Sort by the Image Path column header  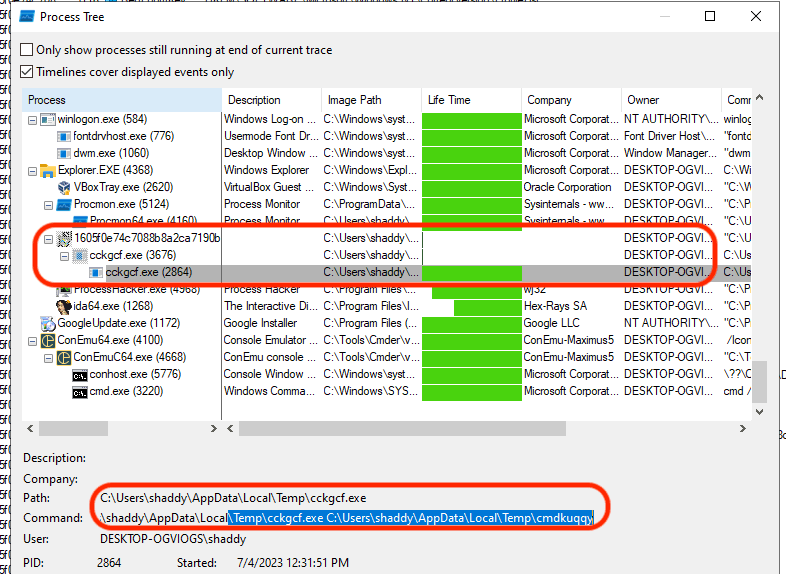[371, 100]
